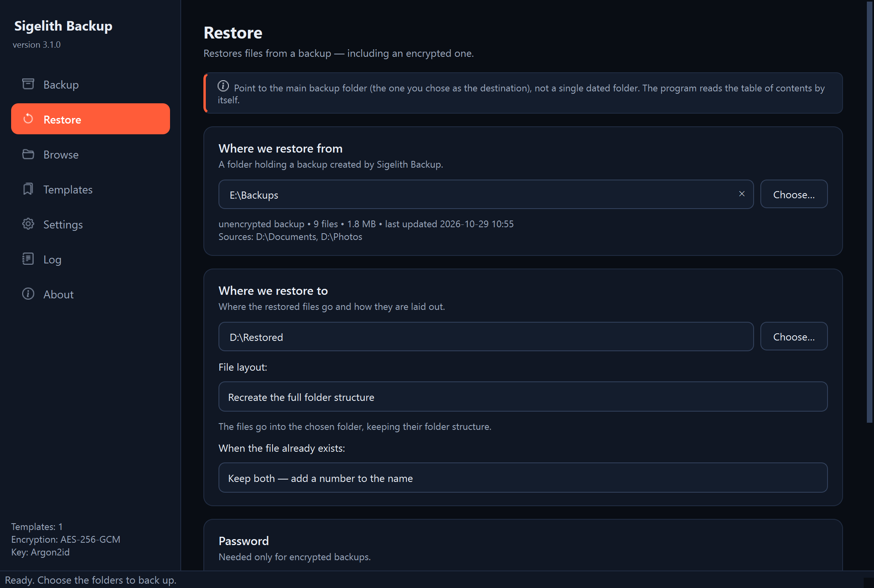Image resolution: width=874 pixels, height=588 pixels.
Task: Click the D:\Restored destination path field
Action: click(x=486, y=337)
